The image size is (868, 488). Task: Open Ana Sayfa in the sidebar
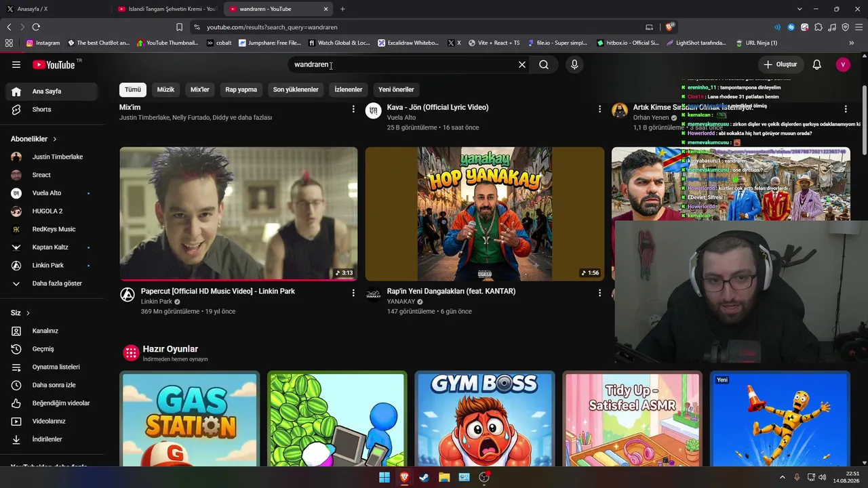(52, 91)
